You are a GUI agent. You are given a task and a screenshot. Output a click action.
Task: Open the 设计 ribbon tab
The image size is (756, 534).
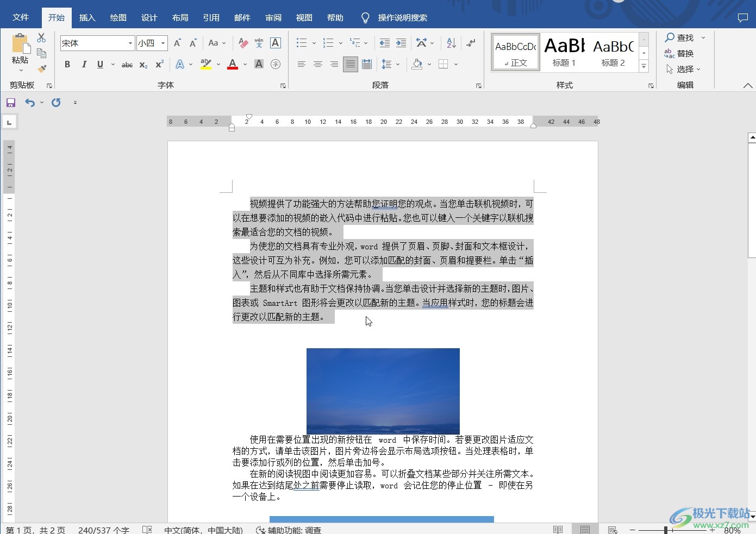149,17
